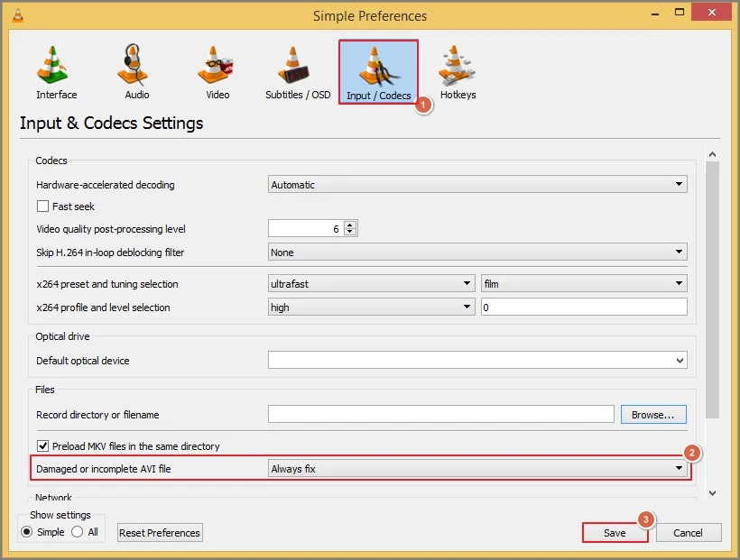The width and height of the screenshot is (740, 560).
Task: Click the settings scrollbar thumb
Action: (713, 289)
